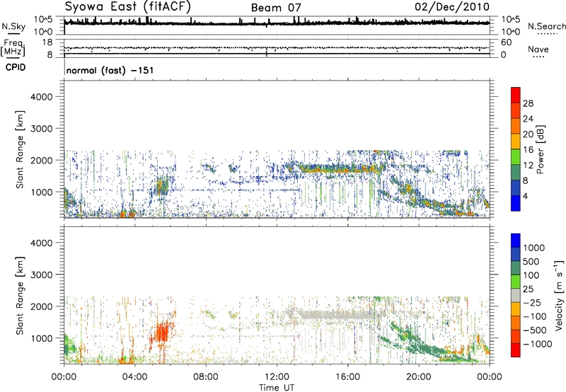
Task: Click the Velocity panel "Slant Range [km]" label
Action: coord(20,296)
